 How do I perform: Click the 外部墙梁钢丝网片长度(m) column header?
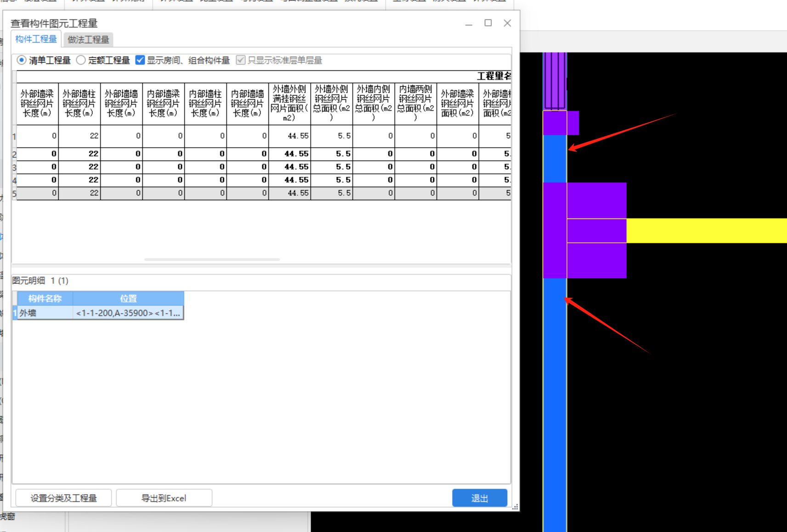[x=38, y=104]
